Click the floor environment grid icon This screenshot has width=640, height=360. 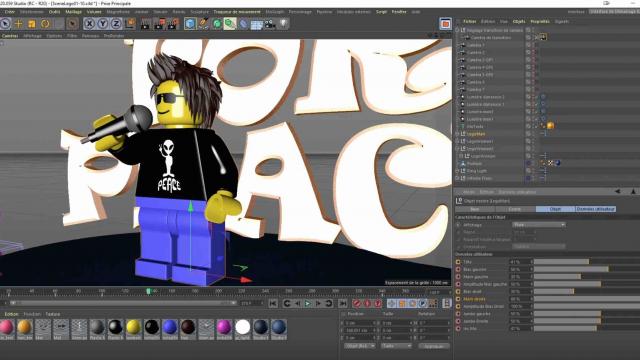(x=257, y=24)
